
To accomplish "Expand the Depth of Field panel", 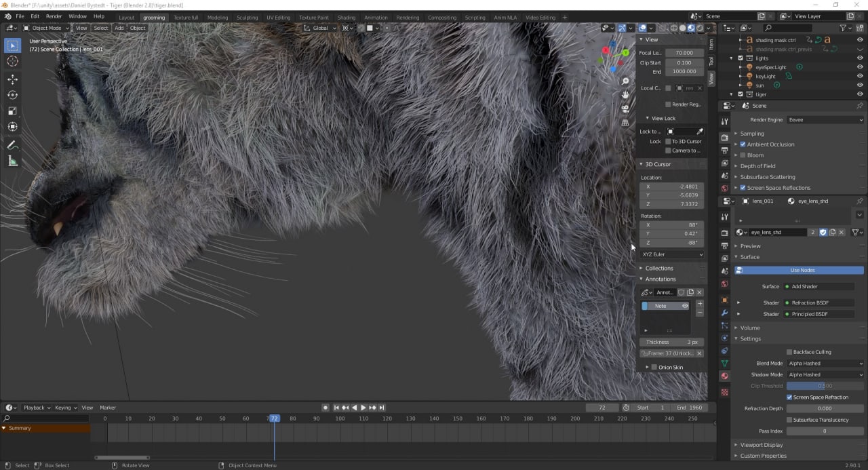I will pos(757,166).
